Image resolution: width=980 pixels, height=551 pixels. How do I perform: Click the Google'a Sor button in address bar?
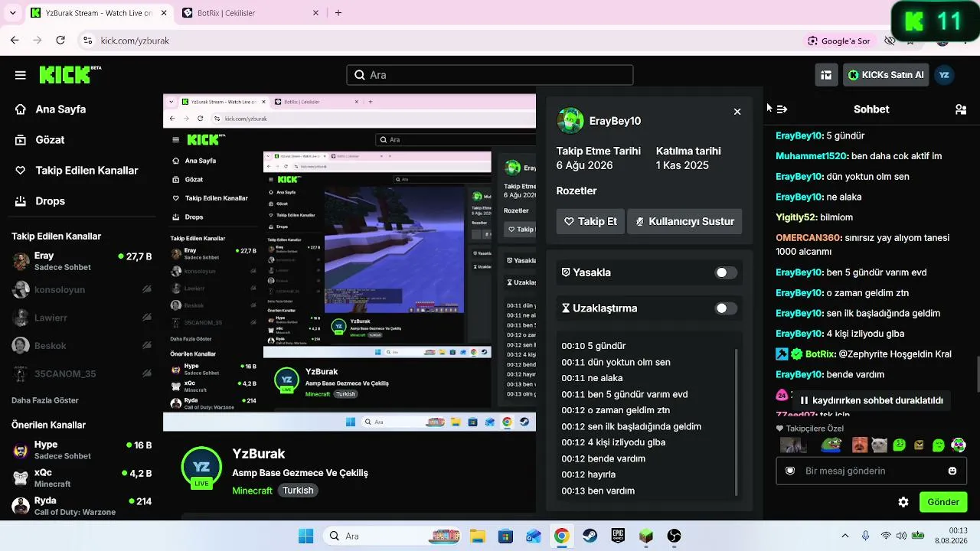pyautogui.click(x=838, y=41)
